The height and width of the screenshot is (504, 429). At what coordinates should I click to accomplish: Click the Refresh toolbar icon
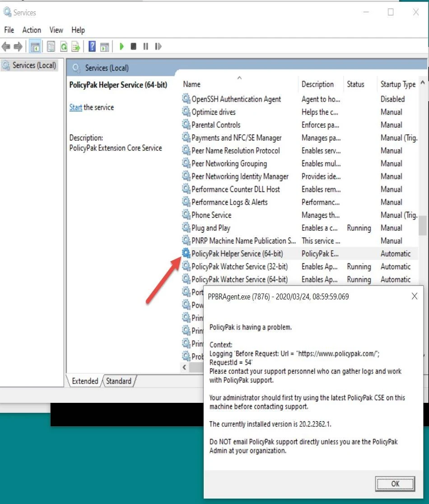64,47
